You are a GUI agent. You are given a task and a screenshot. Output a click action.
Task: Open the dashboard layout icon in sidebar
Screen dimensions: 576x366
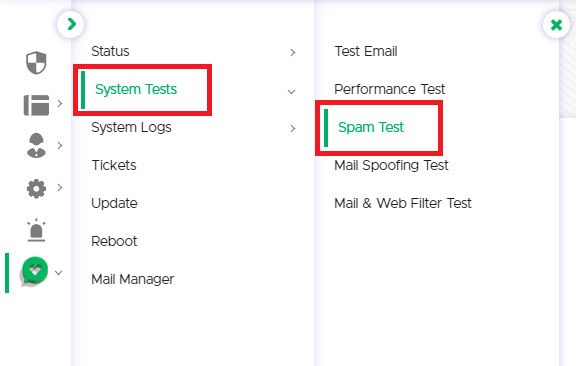36,105
